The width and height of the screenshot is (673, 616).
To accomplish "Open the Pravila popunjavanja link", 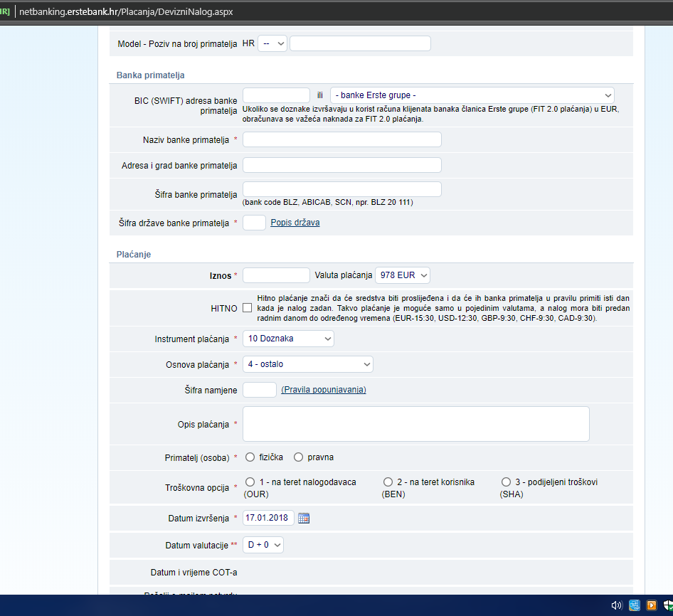I will [324, 390].
